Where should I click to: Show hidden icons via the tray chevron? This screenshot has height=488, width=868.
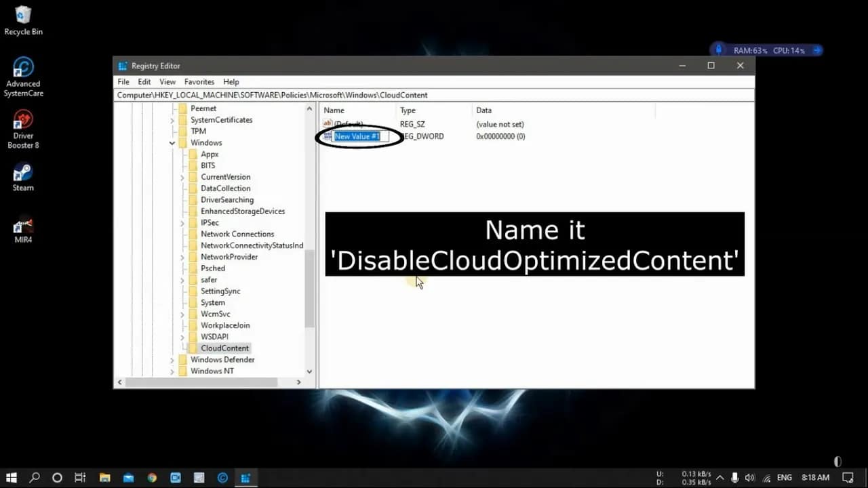click(719, 477)
